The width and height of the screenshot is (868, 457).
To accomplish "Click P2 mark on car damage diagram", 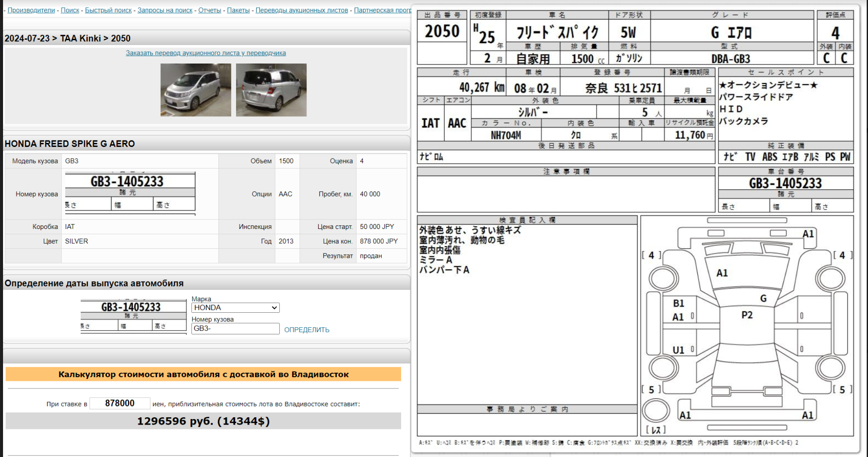I will (x=747, y=315).
